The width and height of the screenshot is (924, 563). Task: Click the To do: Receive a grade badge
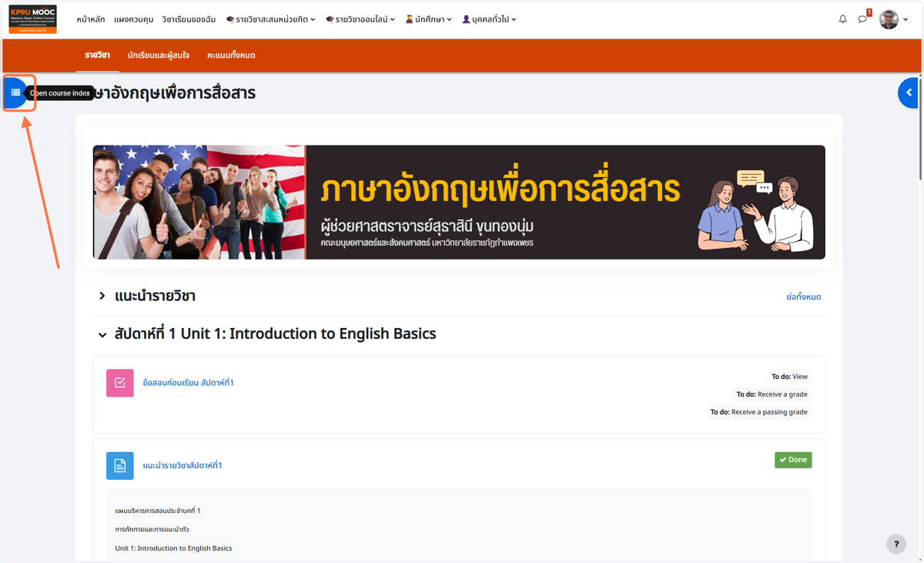(x=772, y=394)
